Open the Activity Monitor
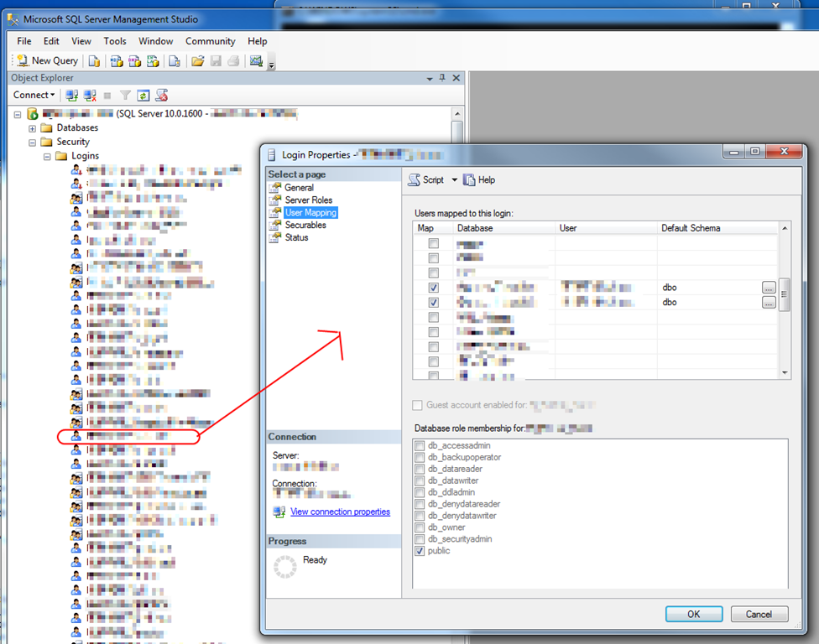This screenshot has height=644, width=819. pyautogui.click(x=256, y=61)
